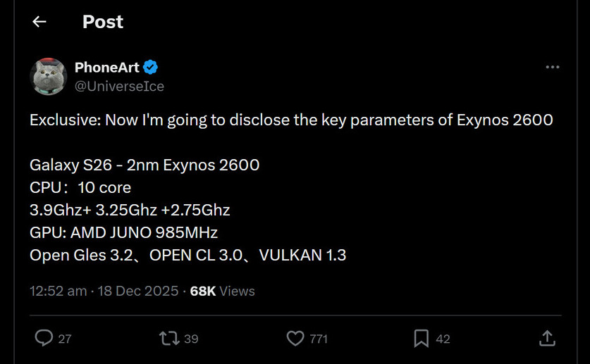Like the post with the heart icon
The height and width of the screenshot is (364, 590).
[x=295, y=339]
